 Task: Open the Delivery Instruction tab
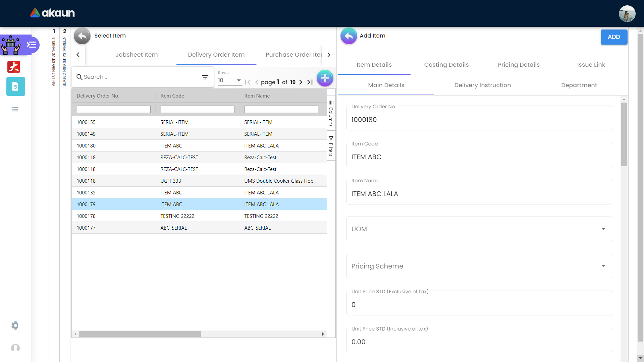tap(482, 85)
